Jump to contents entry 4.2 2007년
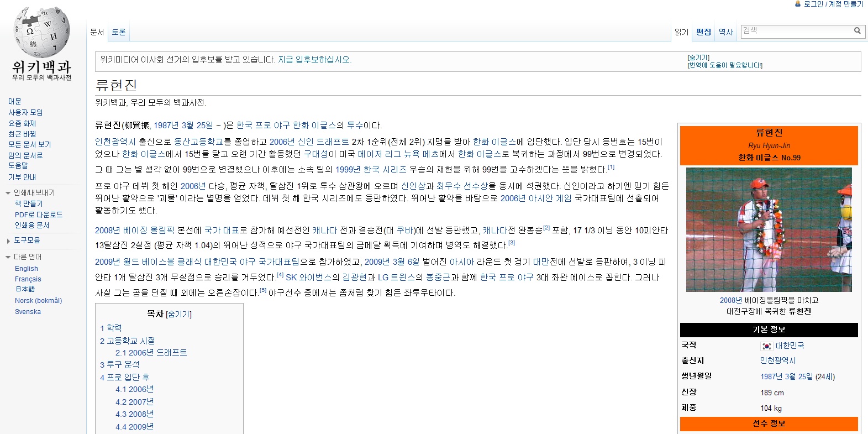868x434 pixels. 135,402
